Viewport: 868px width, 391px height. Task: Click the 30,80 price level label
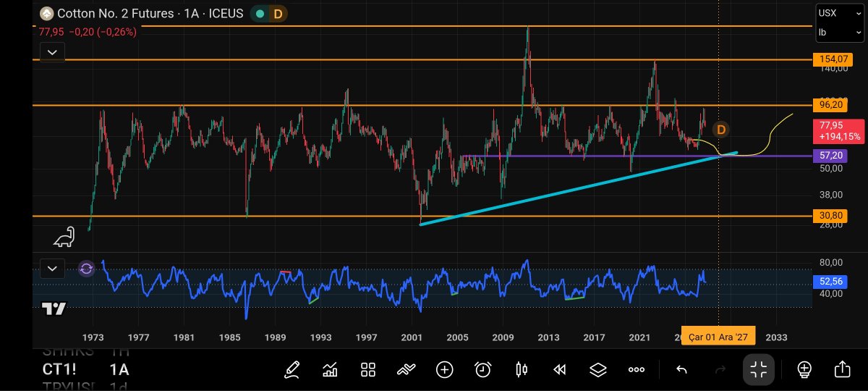[x=830, y=216]
